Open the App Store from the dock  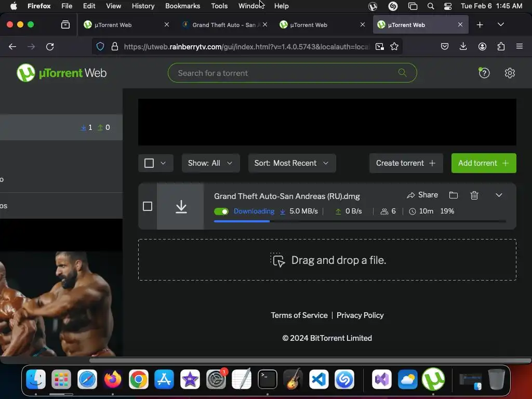[x=164, y=379]
